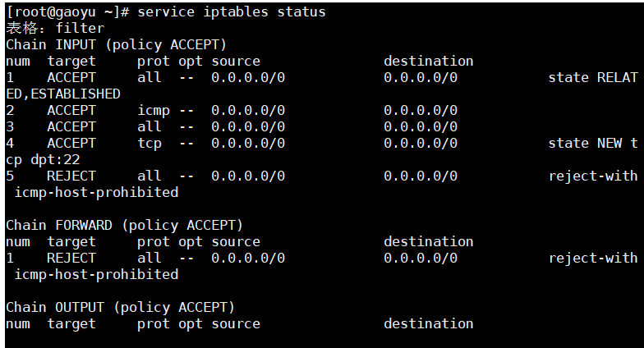Click 'tcp' protocol in INPUT rule 4
This screenshot has width=644, height=348.
(x=149, y=144)
